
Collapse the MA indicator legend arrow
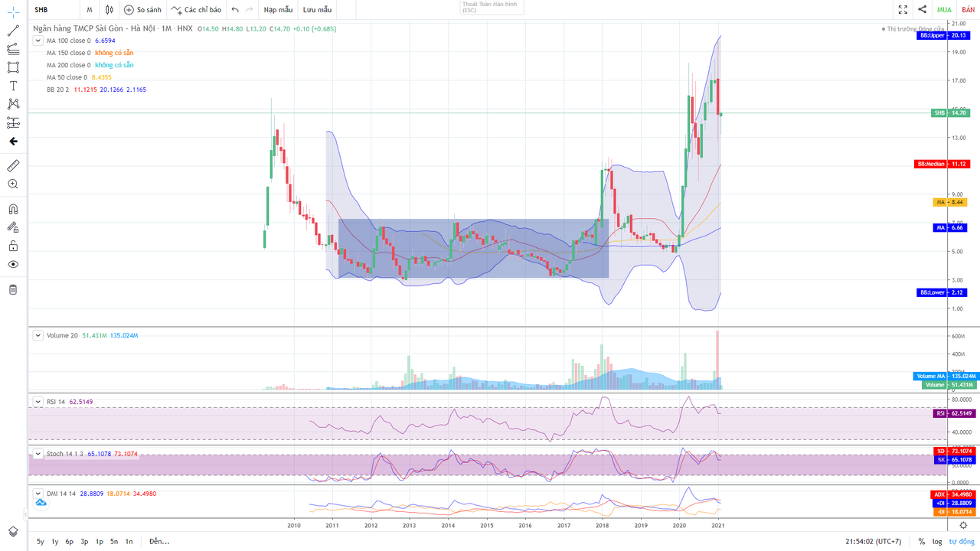[37, 41]
